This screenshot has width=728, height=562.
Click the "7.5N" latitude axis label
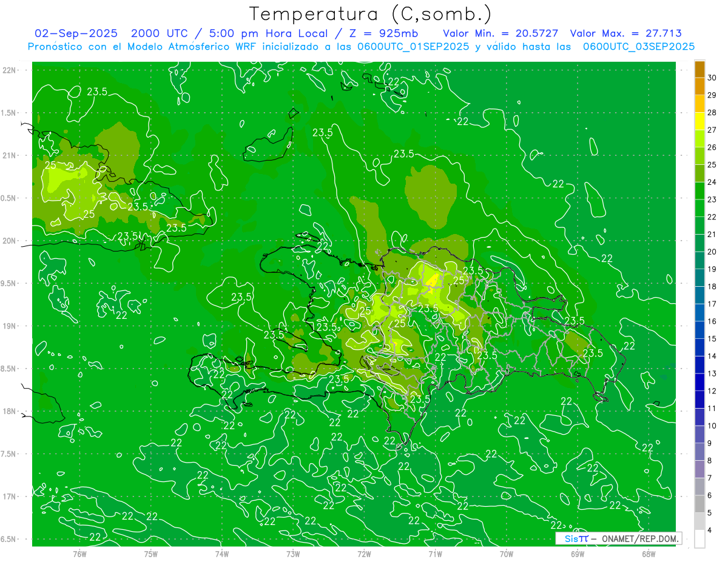8,454
